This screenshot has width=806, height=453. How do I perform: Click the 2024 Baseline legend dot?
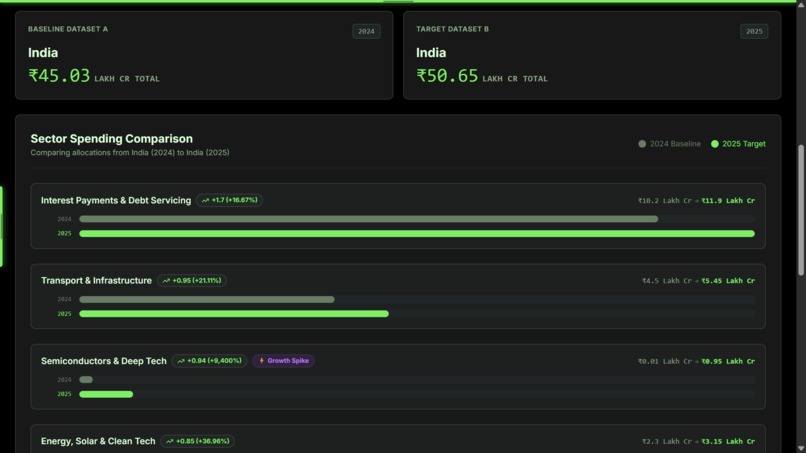pyautogui.click(x=642, y=144)
